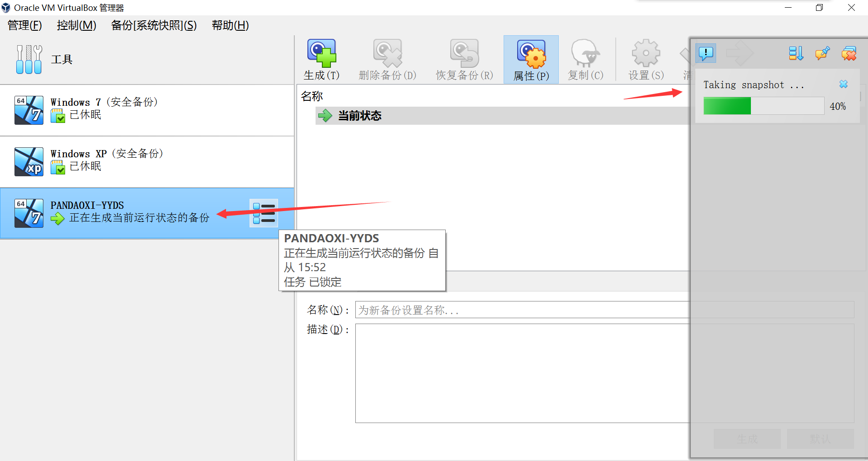This screenshot has height=461, width=868.
Task: Toggle the notification center exclamation icon
Action: coord(706,53)
